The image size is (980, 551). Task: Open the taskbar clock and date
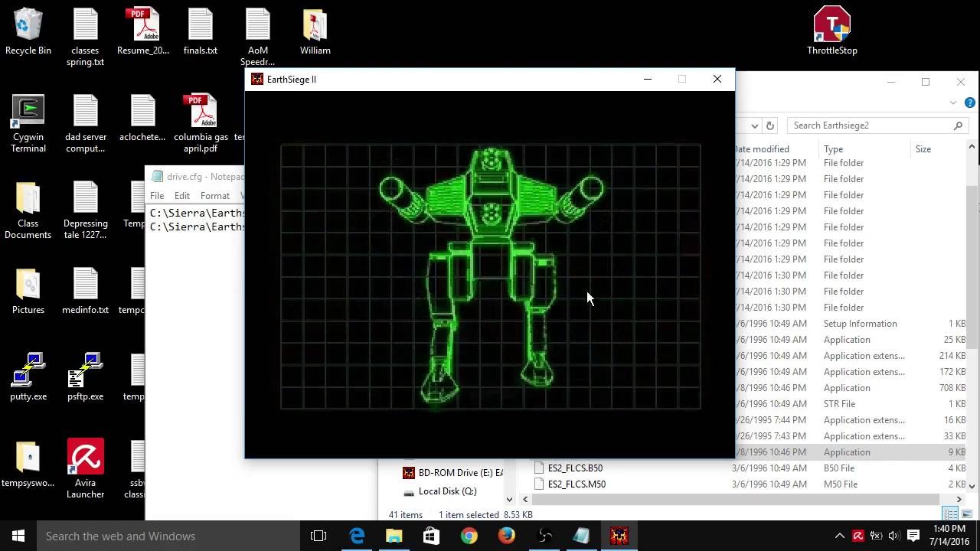949,536
